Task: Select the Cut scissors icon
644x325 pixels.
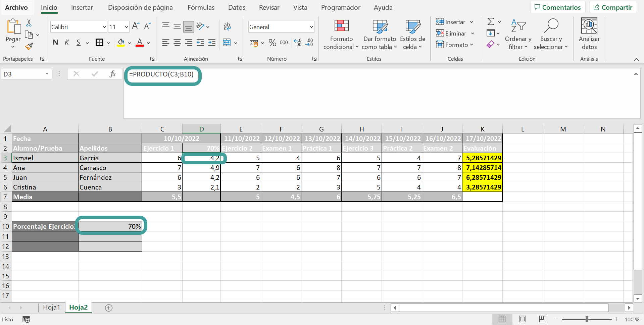Action: point(29,23)
